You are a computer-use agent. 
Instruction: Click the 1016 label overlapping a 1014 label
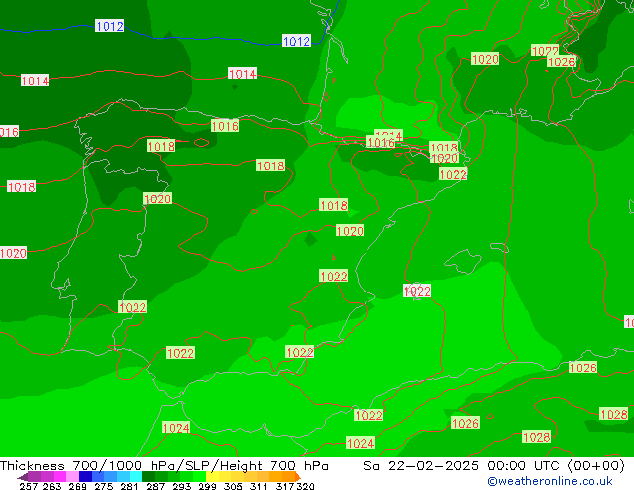[380, 142]
